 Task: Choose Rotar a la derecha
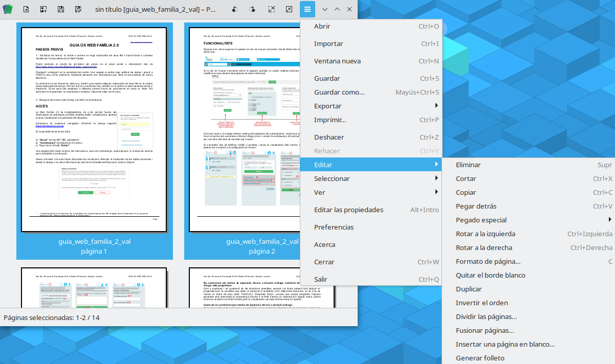click(529, 247)
